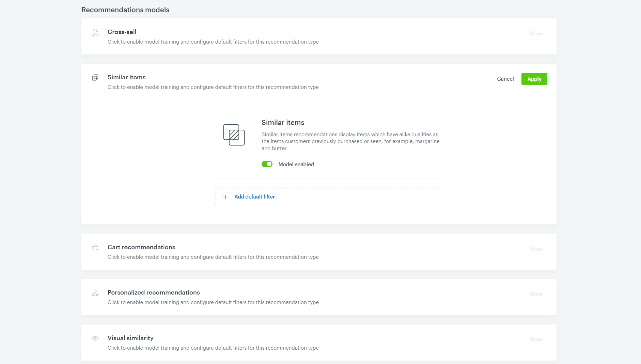
Task: Expand the Cart recommendations section
Action: coord(535,249)
